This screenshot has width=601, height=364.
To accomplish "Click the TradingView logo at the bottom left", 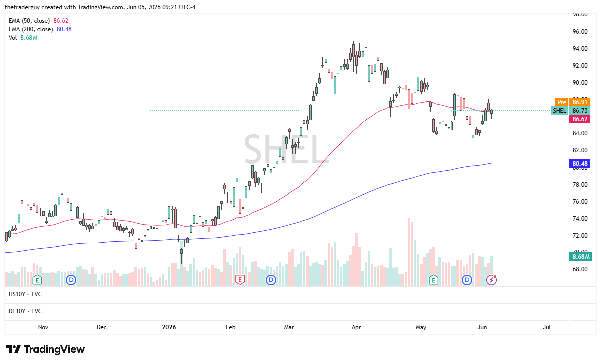I will tap(45, 349).
